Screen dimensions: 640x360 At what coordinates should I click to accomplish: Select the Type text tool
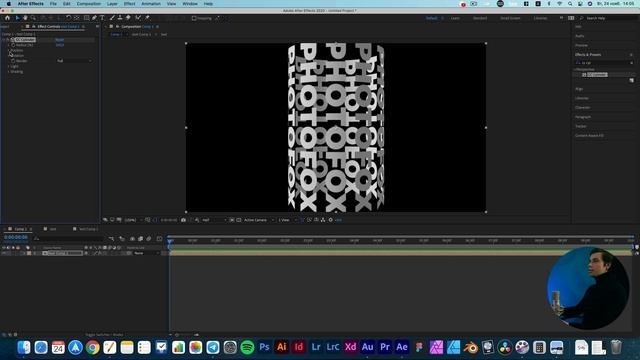pyautogui.click(x=102, y=18)
